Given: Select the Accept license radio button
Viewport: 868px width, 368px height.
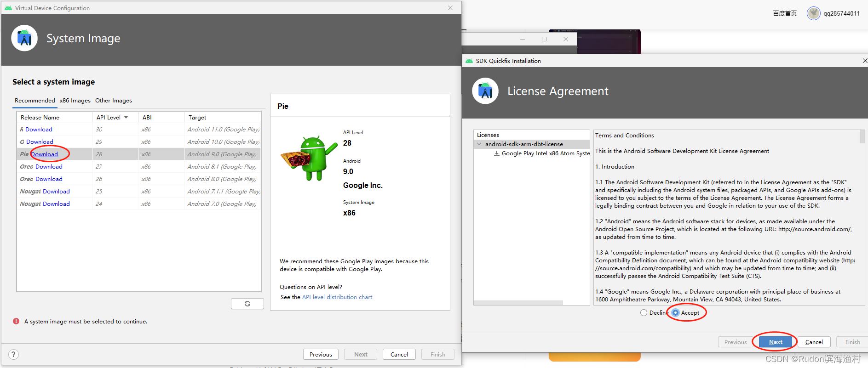Looking at the screenshot, I should (675, 312).
